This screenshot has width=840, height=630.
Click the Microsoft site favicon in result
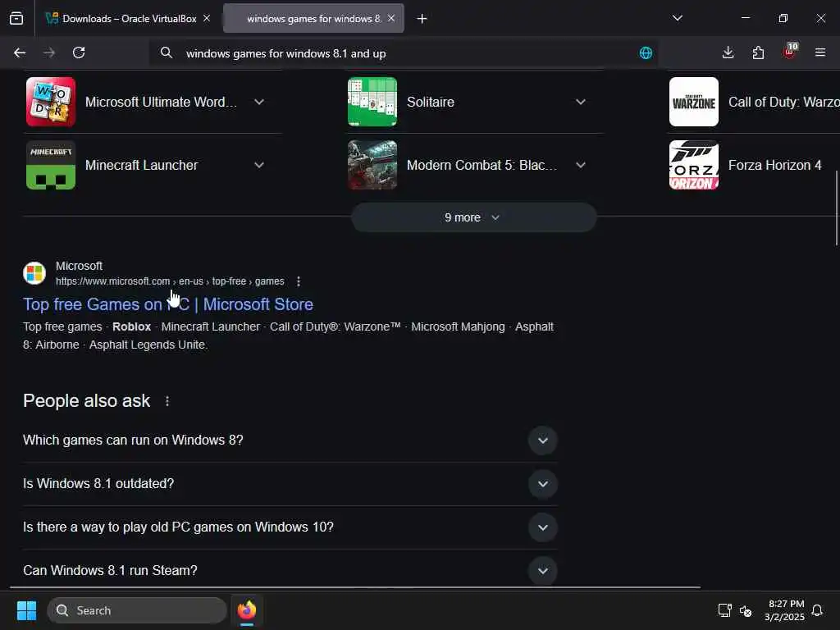(x=34, y=272)
